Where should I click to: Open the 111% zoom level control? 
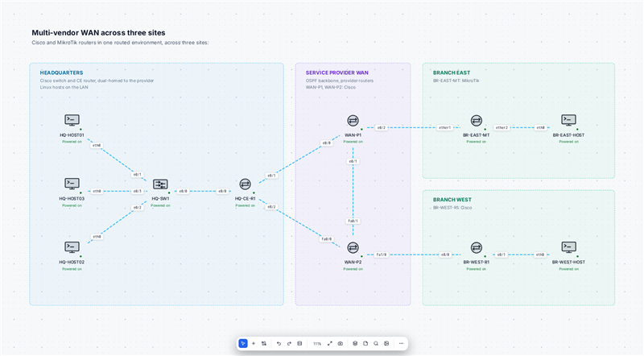coord(316,344)
